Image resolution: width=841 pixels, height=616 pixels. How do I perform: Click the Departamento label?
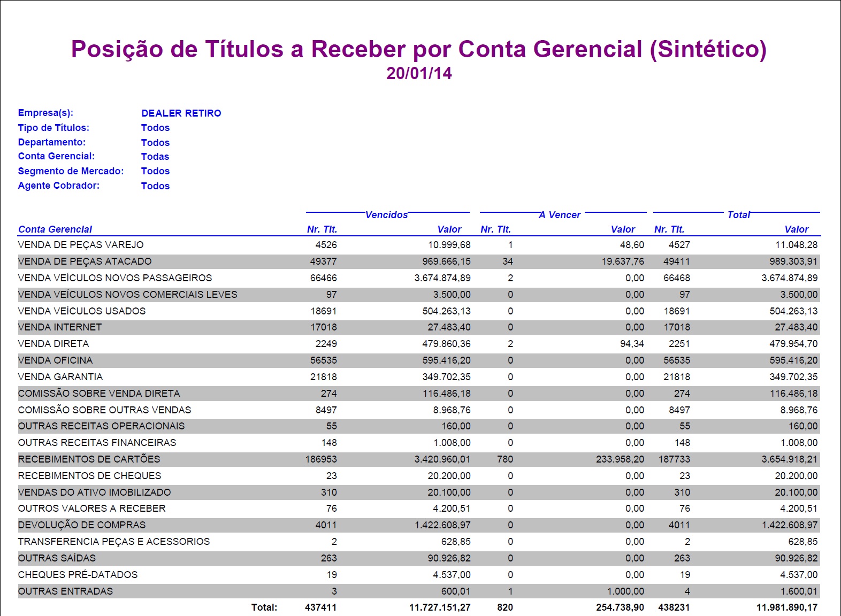pos(51,142)
